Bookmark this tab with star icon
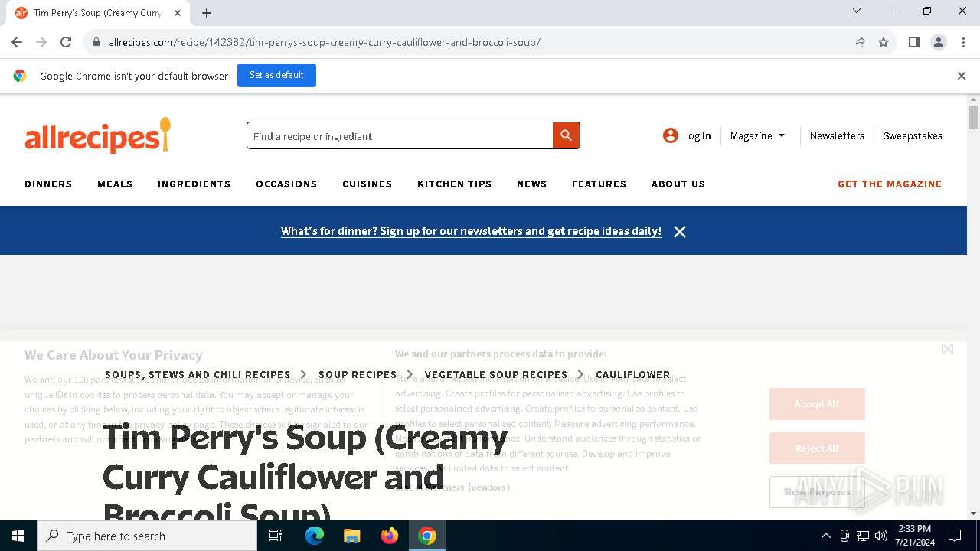The image size is (980, 551). [884, 42]
